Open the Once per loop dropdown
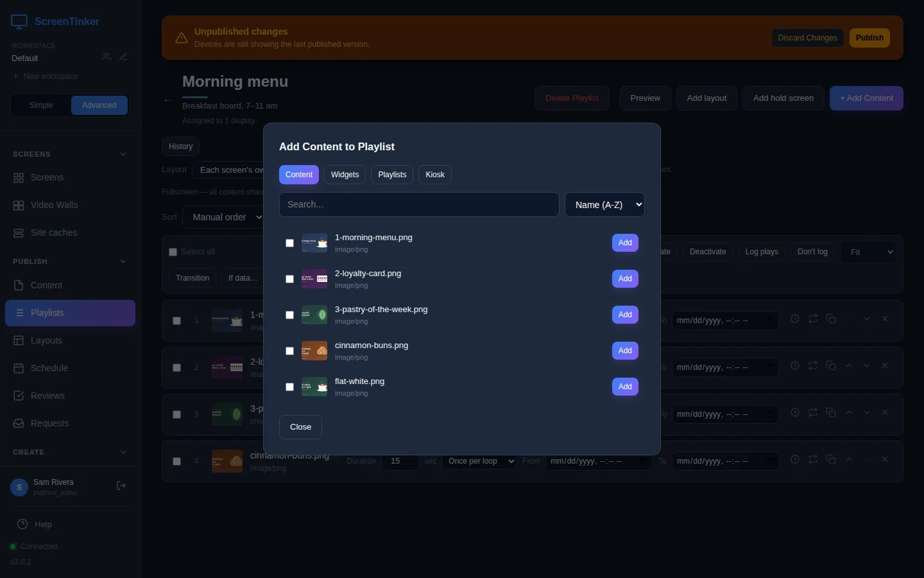Screen dimensions: 924x578 tap(479, 461)
